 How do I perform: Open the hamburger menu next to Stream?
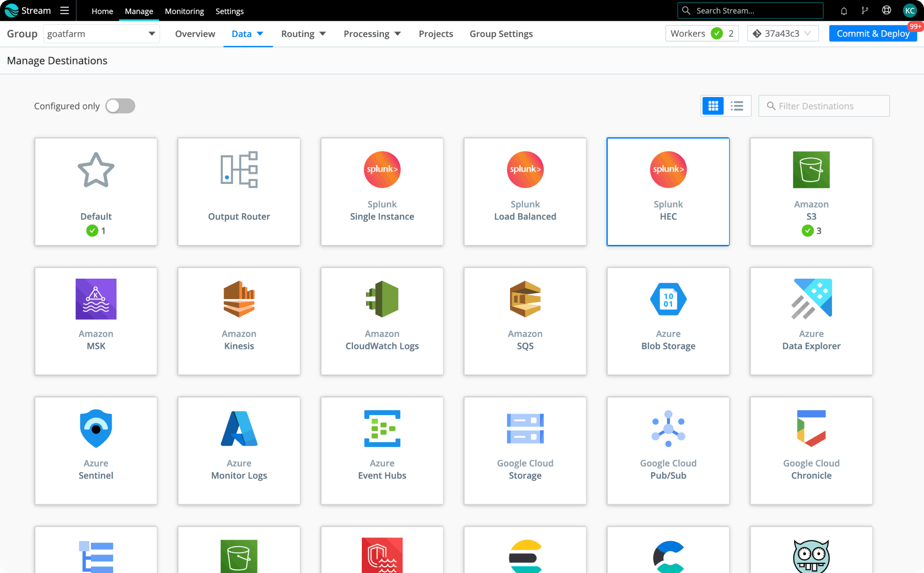coord(65,11)
